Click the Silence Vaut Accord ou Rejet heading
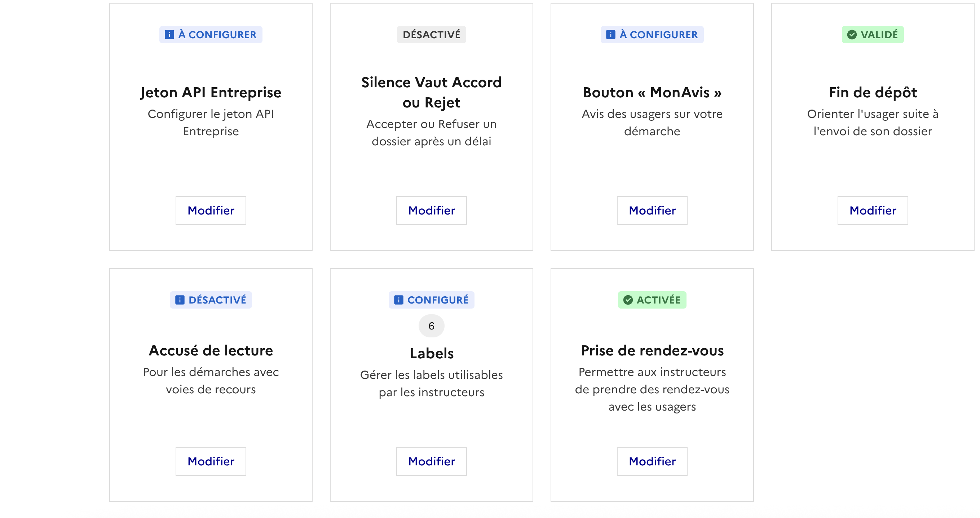Viewport: 980px width, 518px height. click(431, 92)
